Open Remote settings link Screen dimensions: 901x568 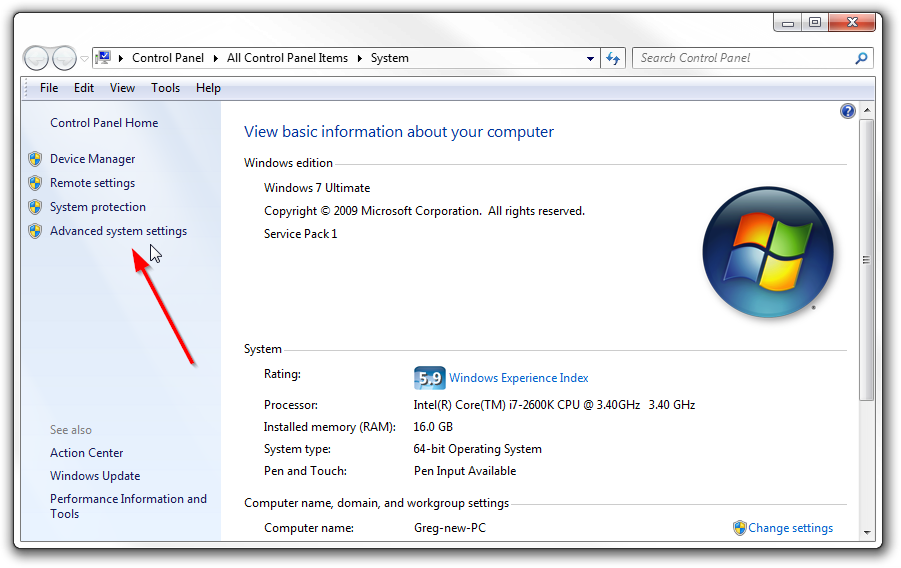point(93,183)
